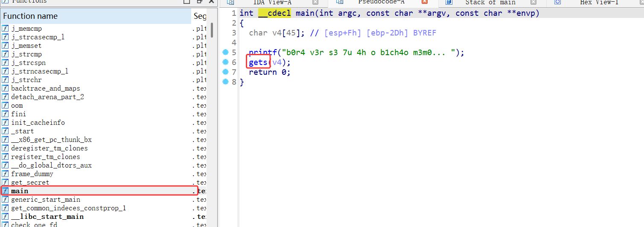This screenshot has width=644, height=227.
Task: Close the Stack of main tab
Action: pos(533,2)
